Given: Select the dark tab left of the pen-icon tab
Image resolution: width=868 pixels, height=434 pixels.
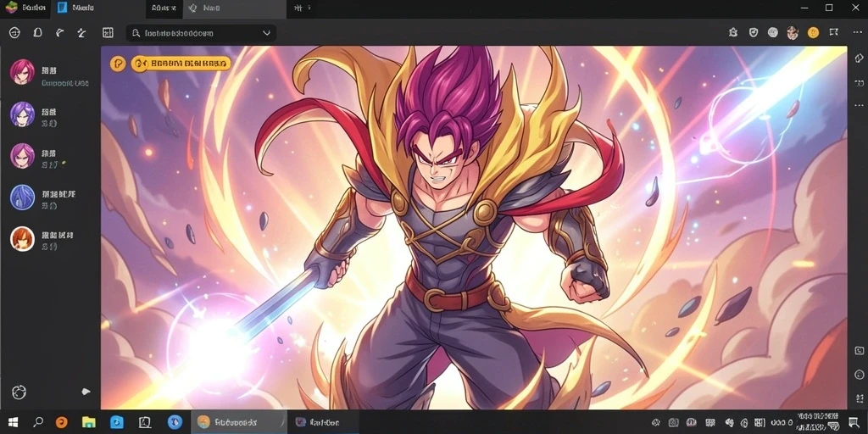Looking at the screenshot, I should 164,8.
